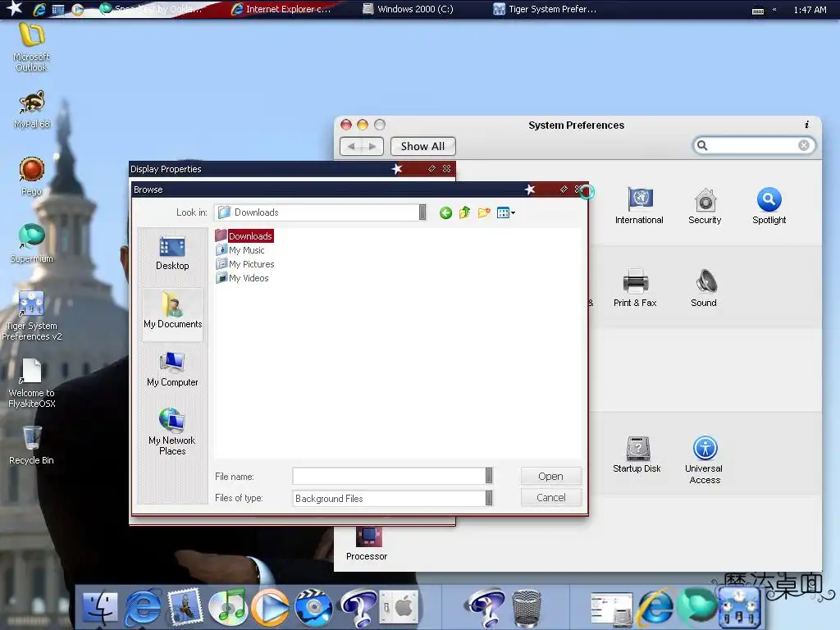840x630 pixels.
Task: Open the star start menu button
Action: click(14, 8)
